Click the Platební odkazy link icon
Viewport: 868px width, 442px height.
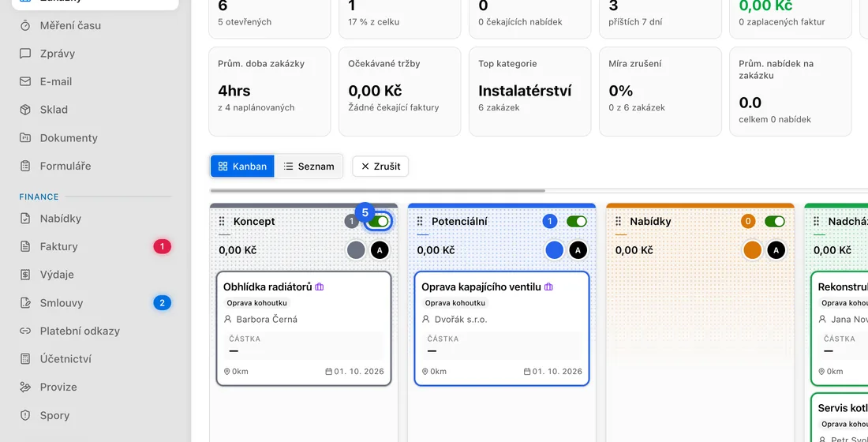coord(25,331)
